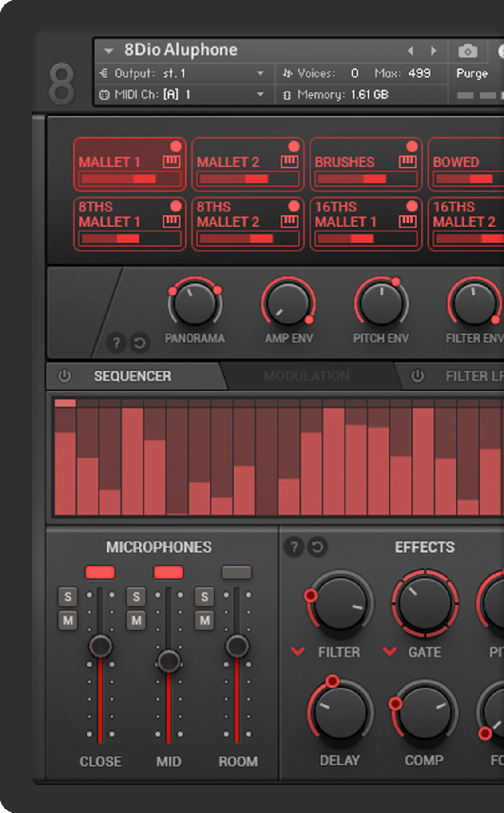Toggle the MALLET 1 enable dot

pyautogui.click(x=176, y=147)
